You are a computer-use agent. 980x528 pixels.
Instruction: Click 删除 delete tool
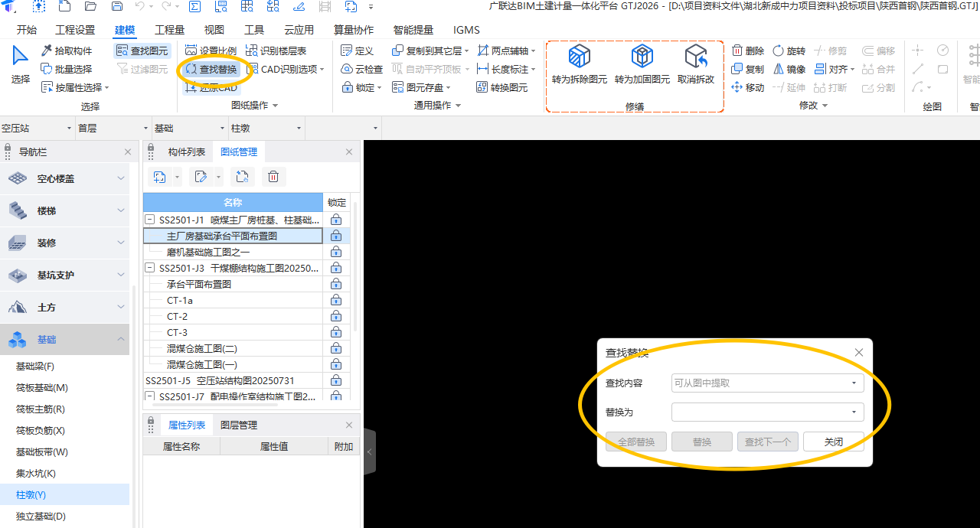748,51
